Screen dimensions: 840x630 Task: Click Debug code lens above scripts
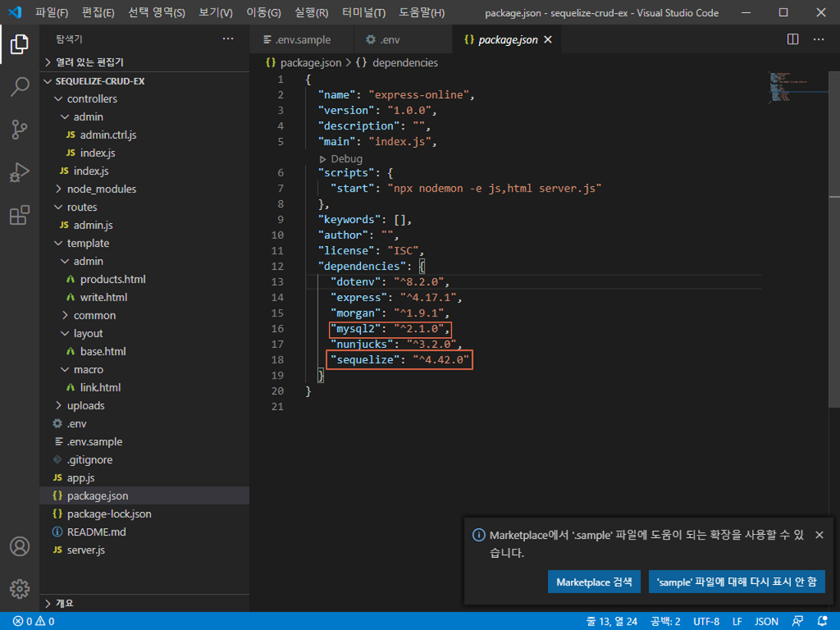[x=340, y=159]
